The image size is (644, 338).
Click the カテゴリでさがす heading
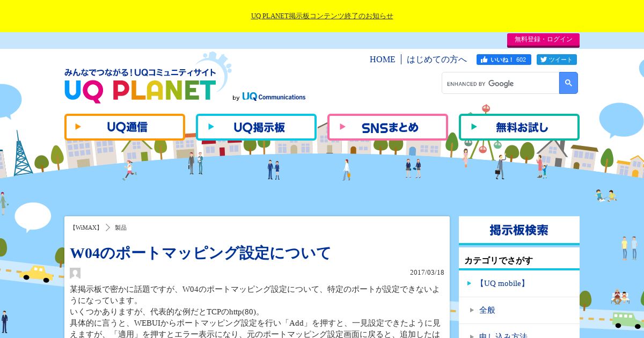pyautogui.click(x=499, y=261)
